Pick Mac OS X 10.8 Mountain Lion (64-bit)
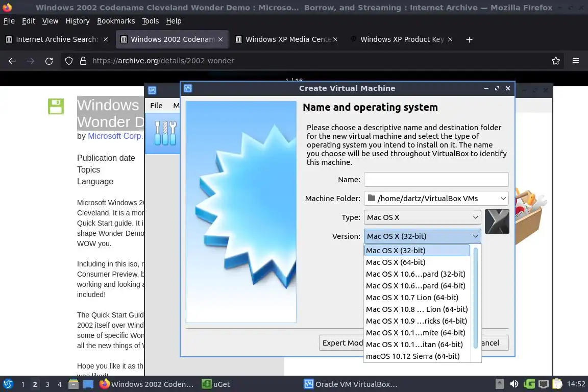 (x=417, y=309)
